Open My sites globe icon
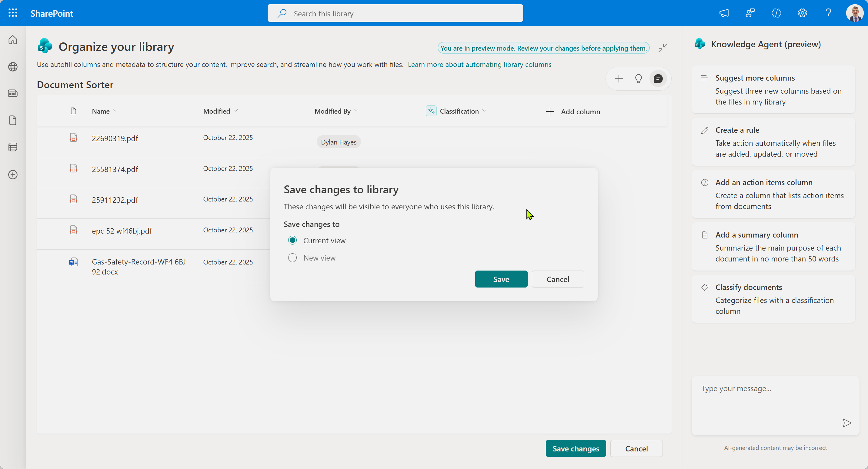 coord(13,67)
